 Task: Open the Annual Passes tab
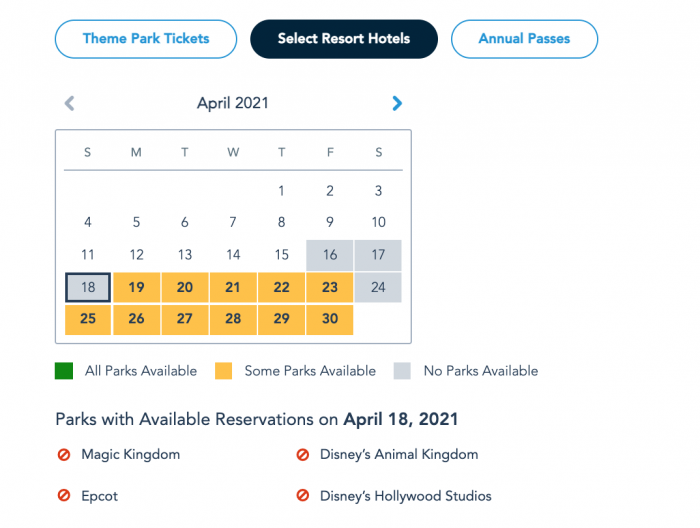coord(524,39)
